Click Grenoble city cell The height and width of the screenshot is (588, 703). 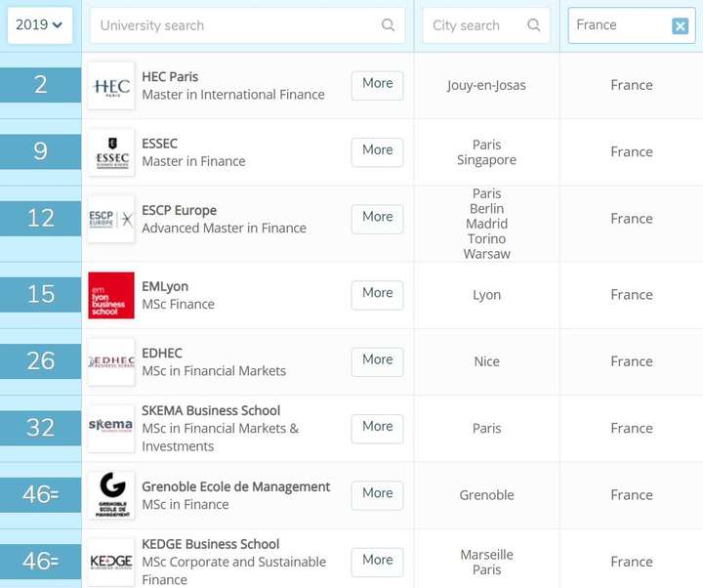[x=486, y=495]
